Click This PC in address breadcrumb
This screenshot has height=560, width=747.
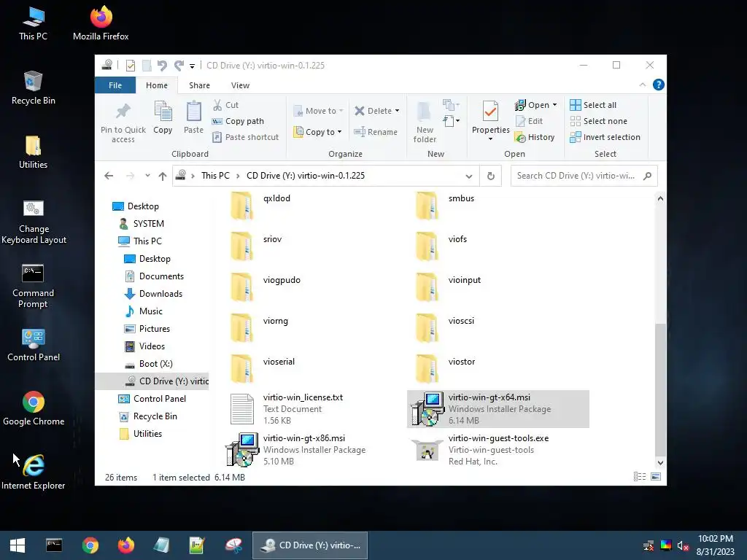click(x=215, y=176)
